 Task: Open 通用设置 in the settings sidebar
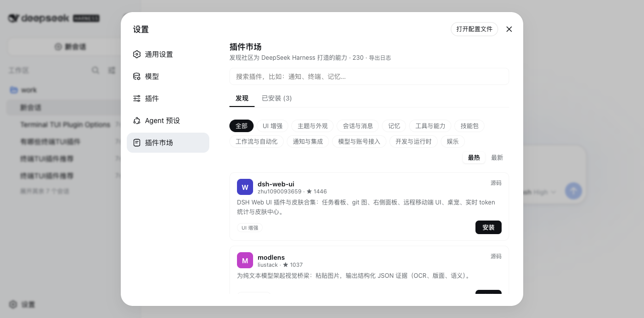168,54
